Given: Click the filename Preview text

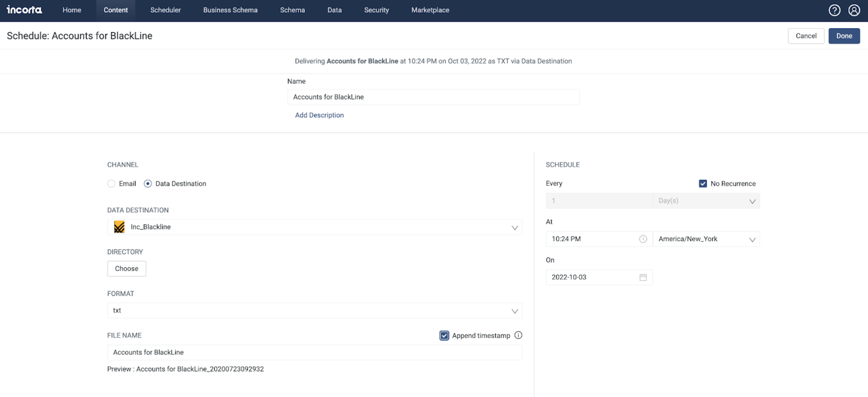Looking at the screenshot, I should (185, 369).
